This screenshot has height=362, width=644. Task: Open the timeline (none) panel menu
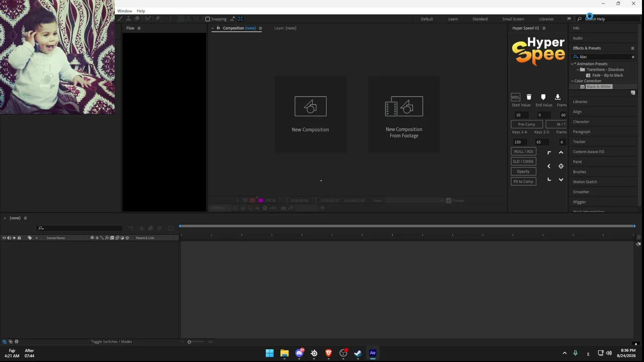pyautogui.click(x=25, y=218)
